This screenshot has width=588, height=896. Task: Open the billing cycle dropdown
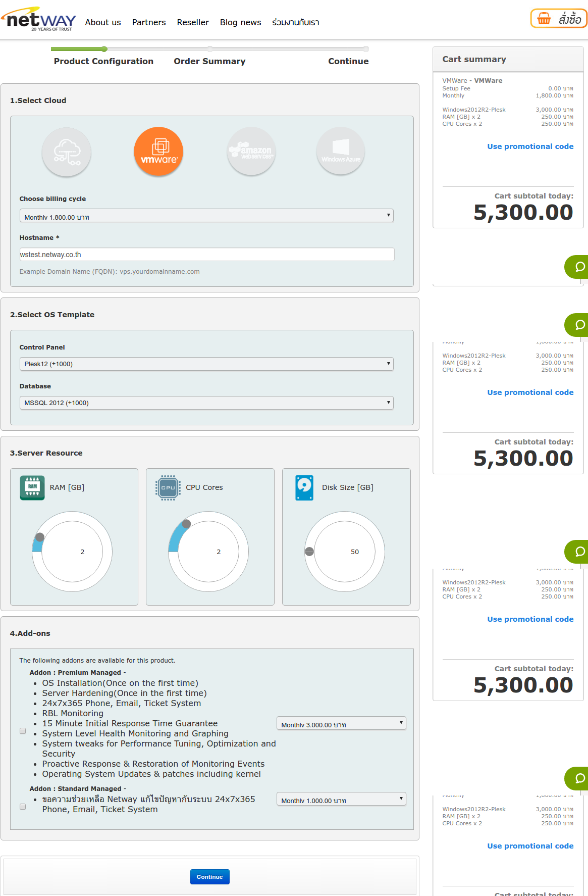tap(206, 216)
